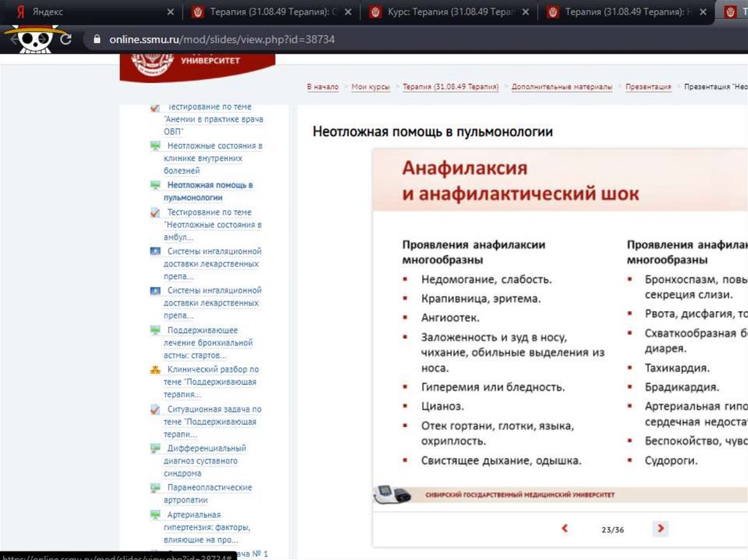Click quiz icon beside "Ситуационная задача по"
748x560 pixels.
(155, 410)
